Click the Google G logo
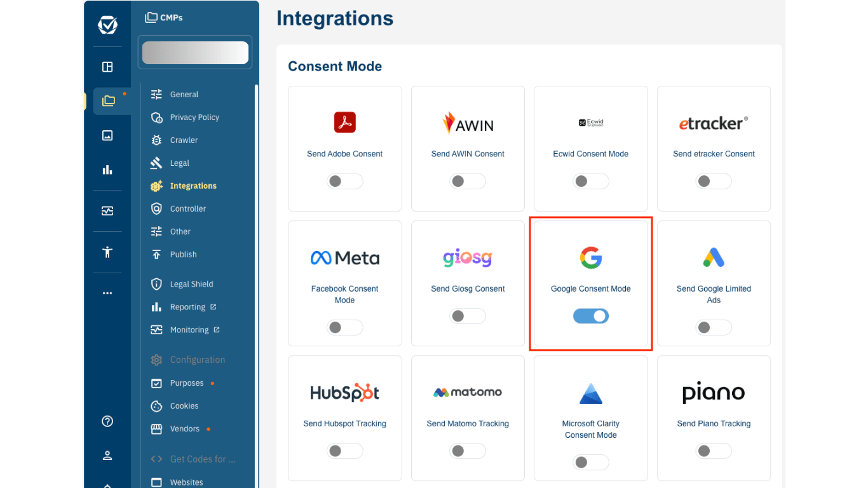The image size is (868, 488). point(591,257)
